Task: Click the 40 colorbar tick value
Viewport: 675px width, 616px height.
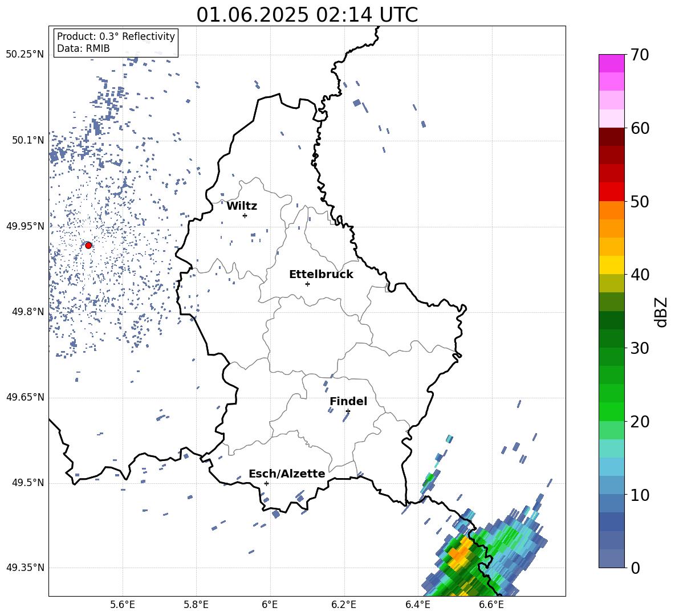Action: point(640,275)
